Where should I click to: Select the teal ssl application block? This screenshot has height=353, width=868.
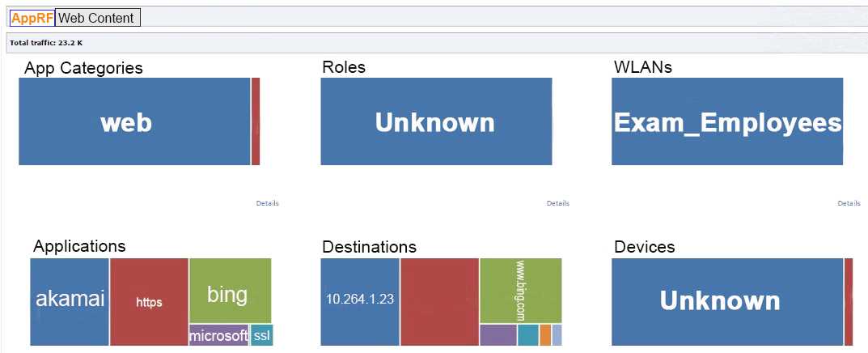click(x=261, y=335)
